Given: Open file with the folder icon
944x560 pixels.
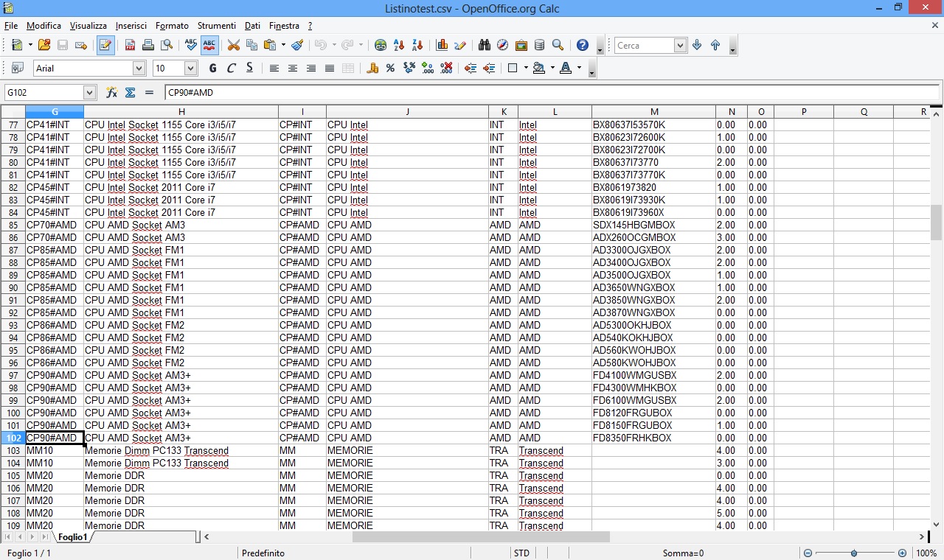Looking at the screenshot, I should [x=44, y=45].
